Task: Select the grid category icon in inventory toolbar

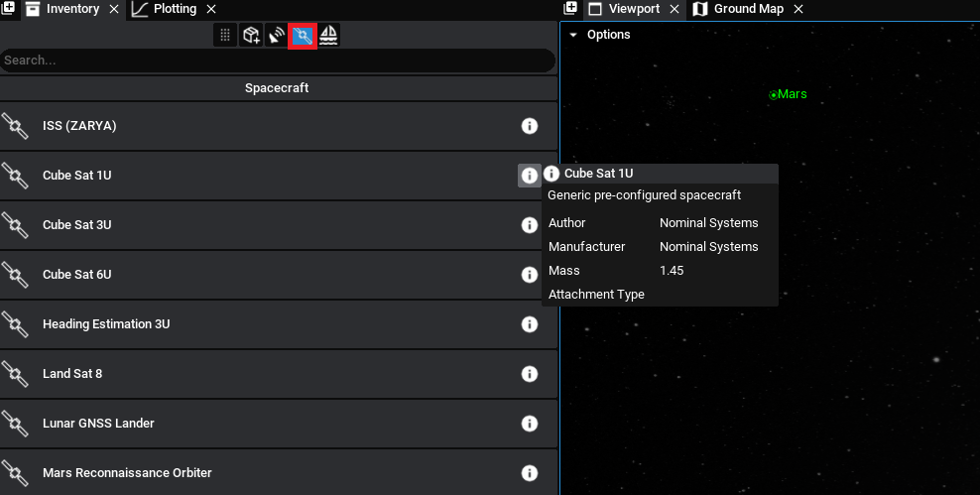Action: pos(225,36)
